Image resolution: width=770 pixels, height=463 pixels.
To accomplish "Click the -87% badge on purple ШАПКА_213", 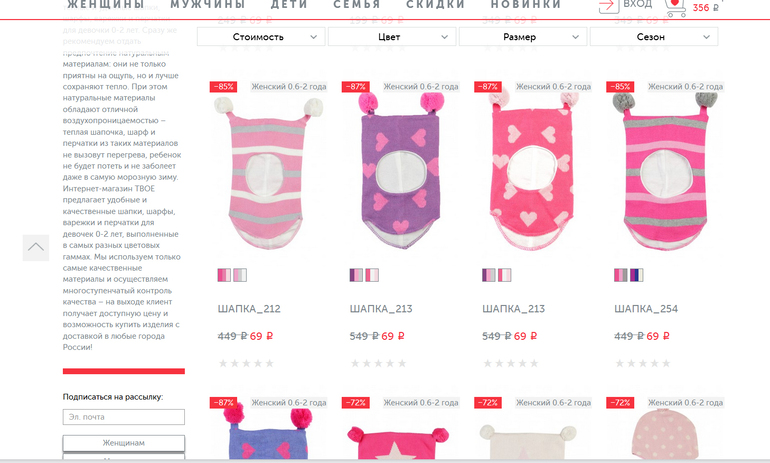I will coord(356,87).
